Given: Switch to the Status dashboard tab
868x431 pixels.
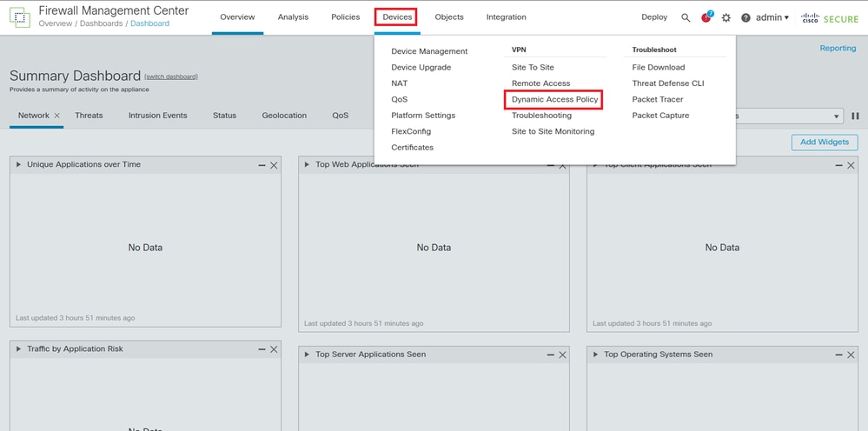Looking at the screenshot, I should pos(224,116).
